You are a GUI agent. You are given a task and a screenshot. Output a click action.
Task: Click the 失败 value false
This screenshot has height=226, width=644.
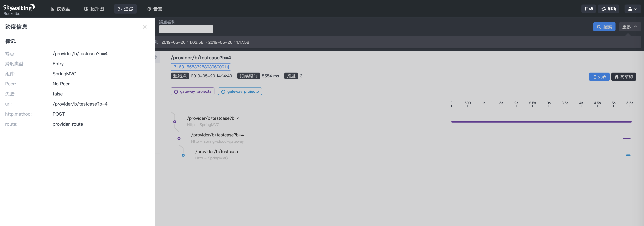pyautogui.click(x=58, y=94)
